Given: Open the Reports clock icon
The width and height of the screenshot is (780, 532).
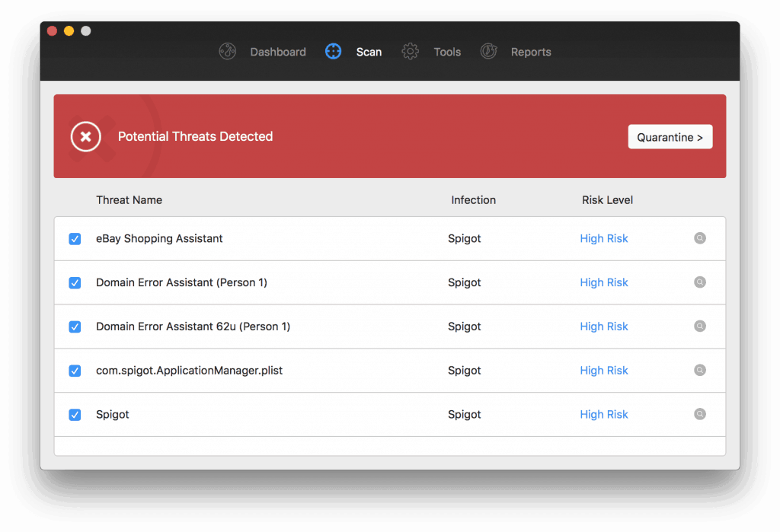Looking at the screenshot, I should click(x=488, y=51).
